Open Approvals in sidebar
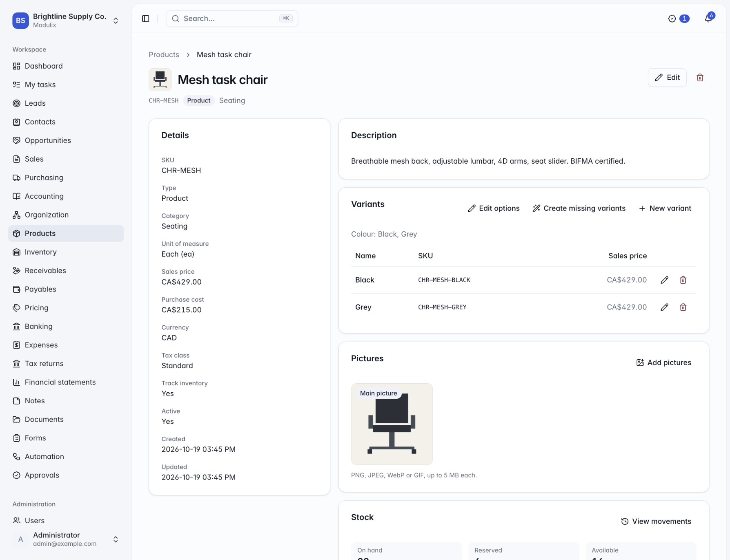Viewport: 730px width, 560px height. tap(66, 475)
